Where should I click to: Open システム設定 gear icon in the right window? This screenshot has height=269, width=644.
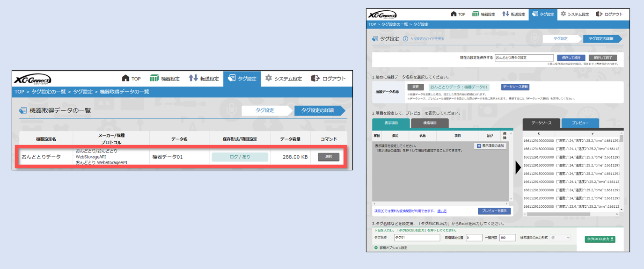click(563, 14)
